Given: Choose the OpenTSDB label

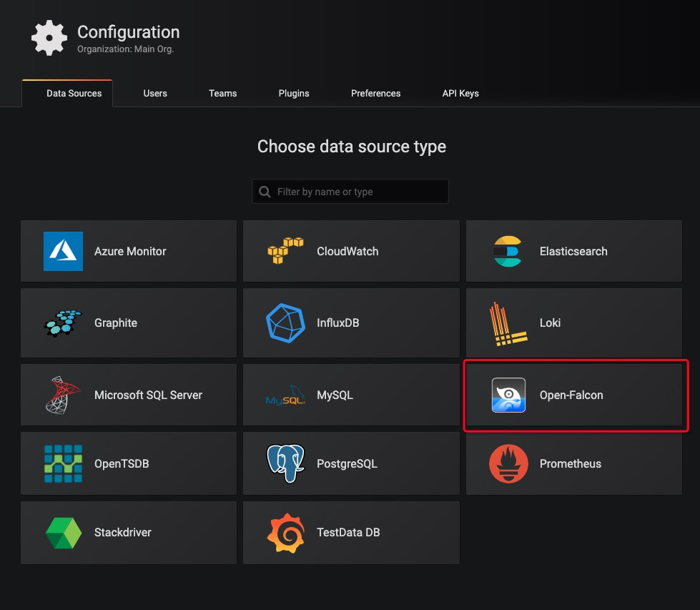Looking at the screenshot, I should click(x=122, y=463).
